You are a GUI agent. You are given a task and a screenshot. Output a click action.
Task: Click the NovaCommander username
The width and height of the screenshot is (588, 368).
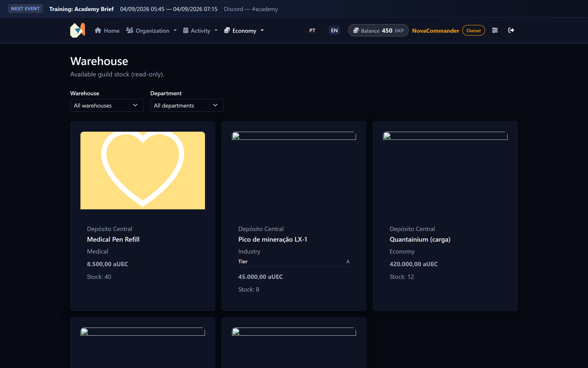pyautogui.click(x=435, y=31)
